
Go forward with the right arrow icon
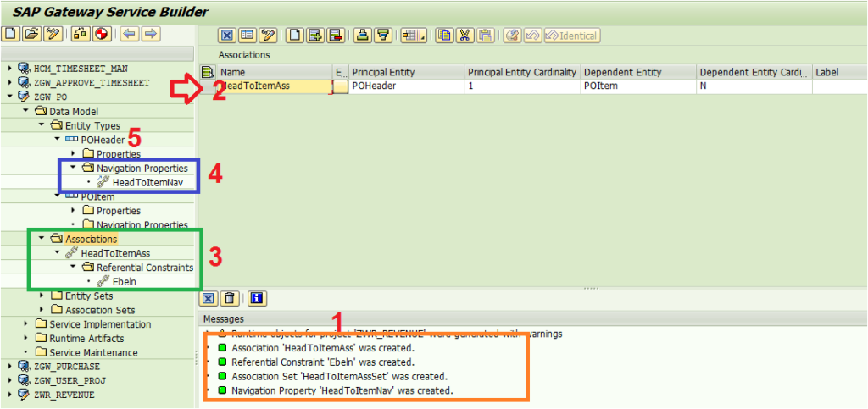(151, 34)
